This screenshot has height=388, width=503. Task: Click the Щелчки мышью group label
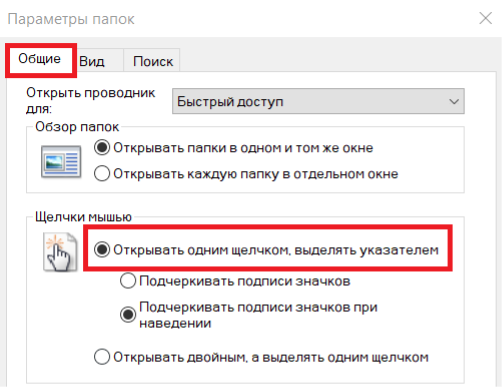(83, 217)
